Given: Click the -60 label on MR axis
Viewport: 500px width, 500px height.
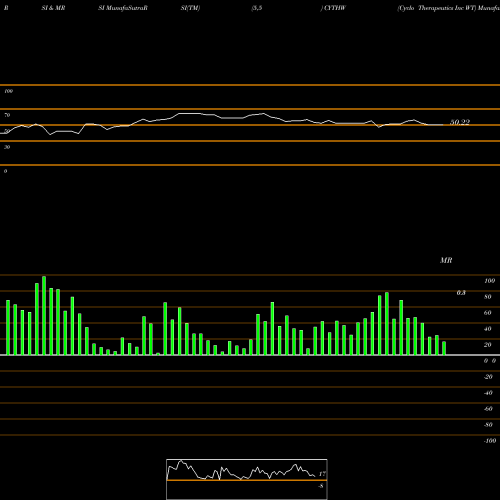Looking at the screenshot, I should 488,409.
